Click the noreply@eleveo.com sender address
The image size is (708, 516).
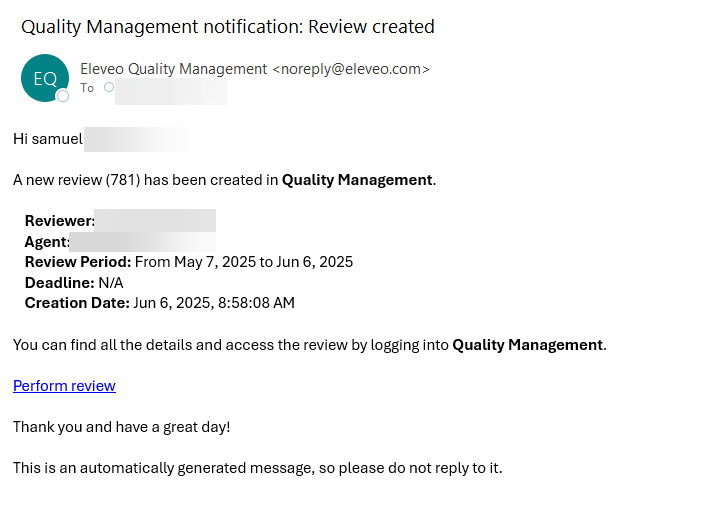click(x=351, y=69)
